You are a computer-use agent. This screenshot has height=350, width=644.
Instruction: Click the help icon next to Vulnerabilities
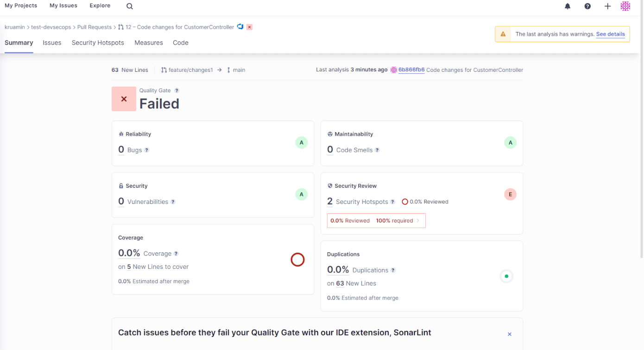click(173, 202)
